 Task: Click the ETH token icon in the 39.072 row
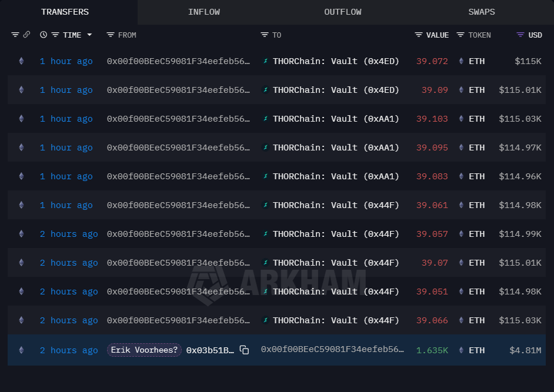coord(461,61)
